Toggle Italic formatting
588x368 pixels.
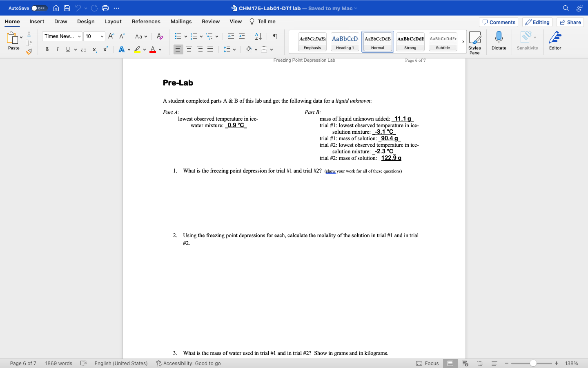click(x=57, y=49)
